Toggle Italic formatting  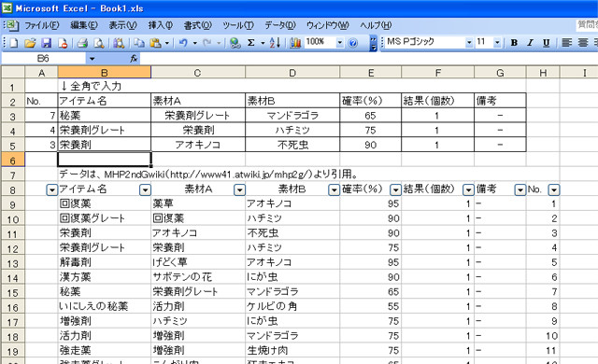(x=530, y=43)
